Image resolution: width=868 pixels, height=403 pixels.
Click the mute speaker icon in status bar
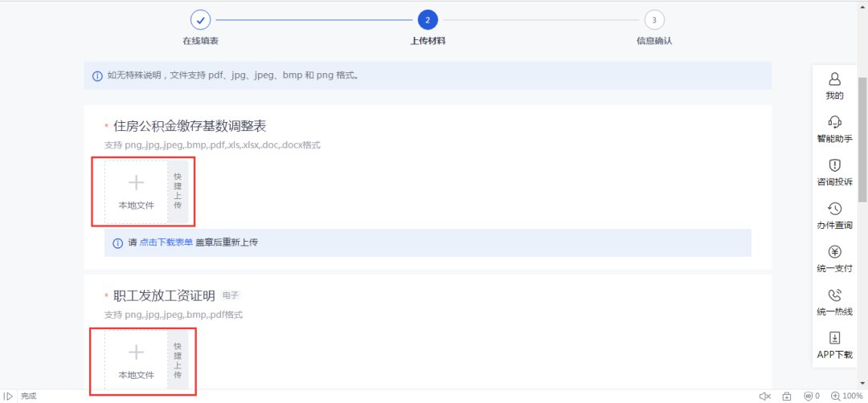[x=764, y=396]
